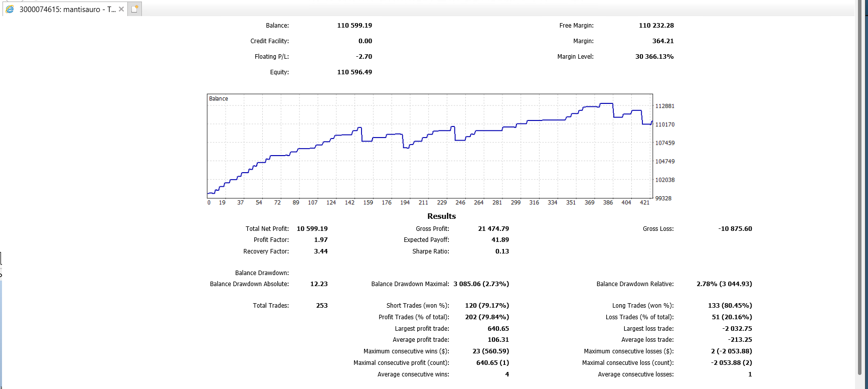Click the Internet Explorer icon on the tab
868x389 pixels.
[x=10, y=9]
